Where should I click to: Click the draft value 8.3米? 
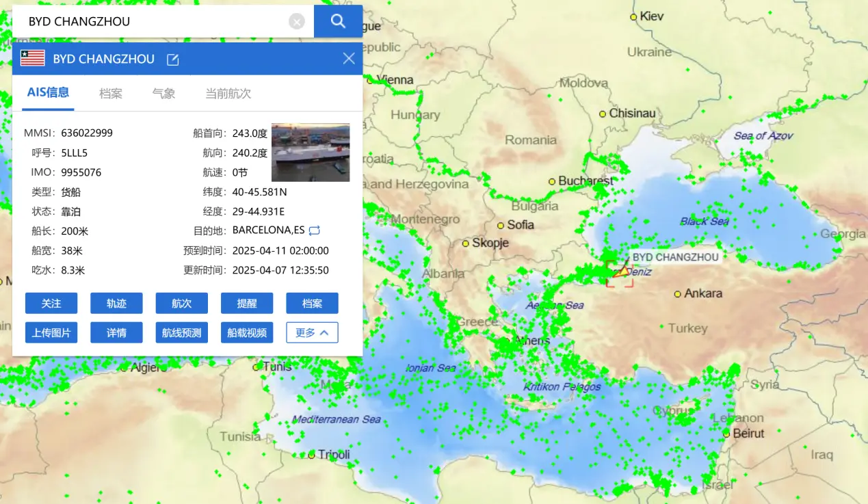coord(73,270)
